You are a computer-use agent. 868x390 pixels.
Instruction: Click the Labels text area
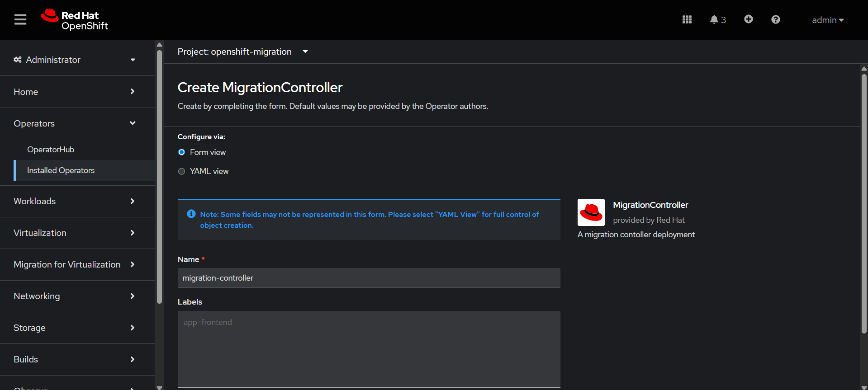[369, 348]
